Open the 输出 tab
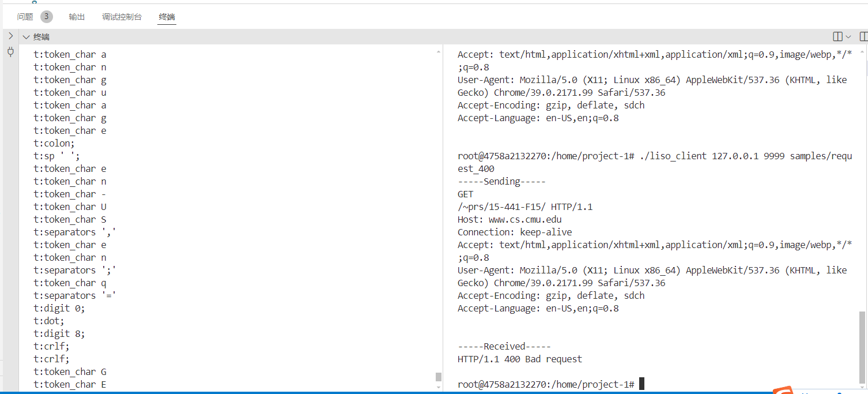Viewport: 868px width, 394px height. tap(77, 17)
